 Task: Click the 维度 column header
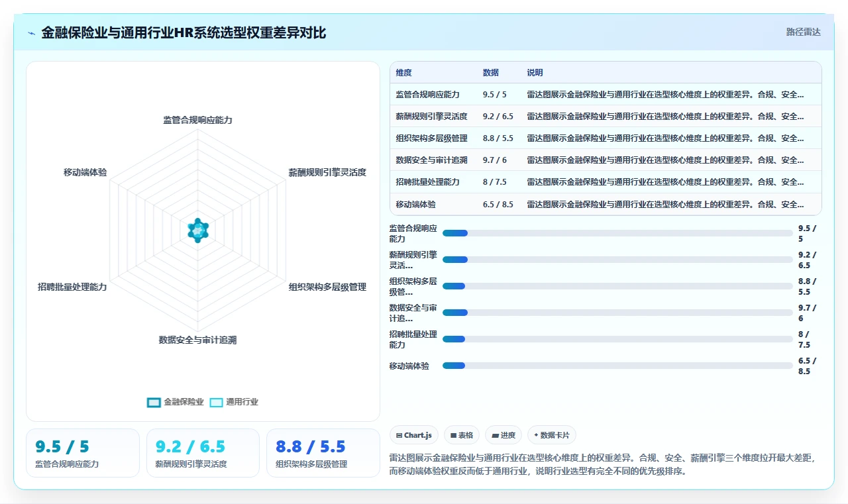(403, 73)
